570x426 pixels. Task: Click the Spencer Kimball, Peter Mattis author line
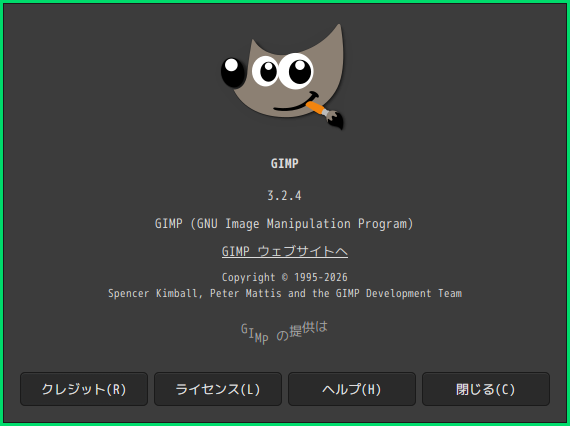pyautogui.click(x=194, y=293)
